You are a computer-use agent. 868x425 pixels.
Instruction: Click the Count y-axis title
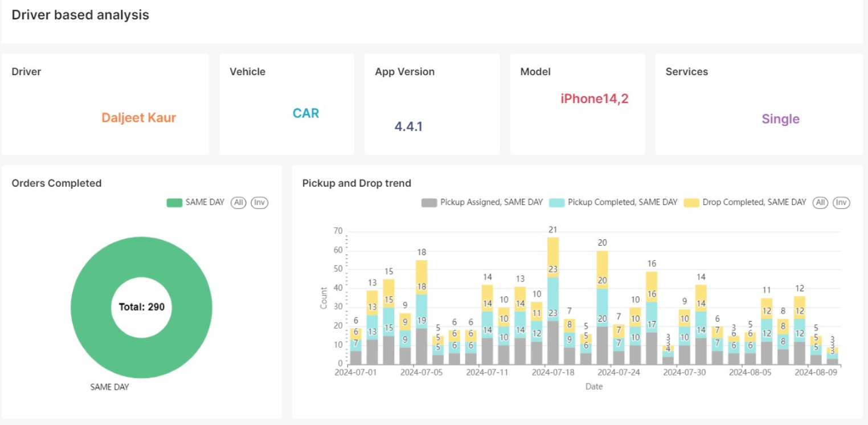(x=324, y=297)
